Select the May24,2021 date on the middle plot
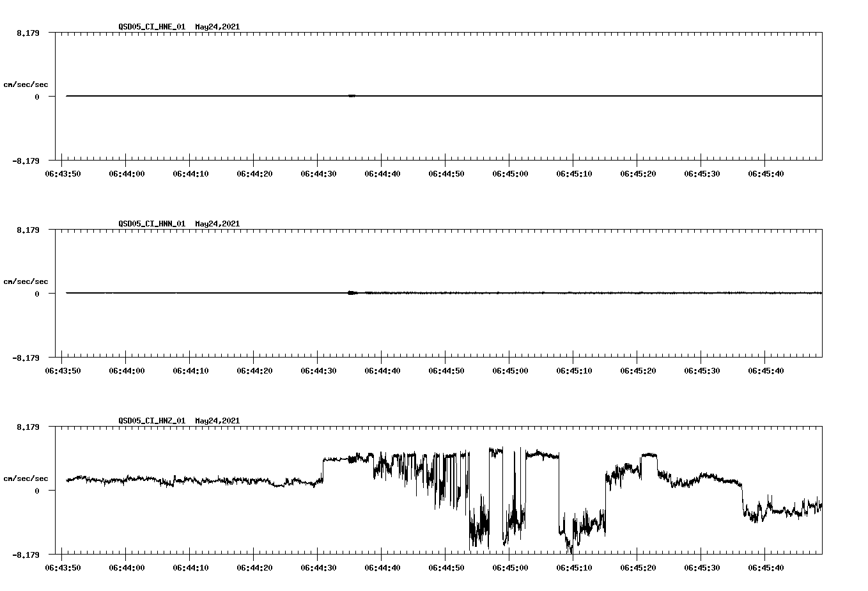The image size is (868, 591). point(216,224)
